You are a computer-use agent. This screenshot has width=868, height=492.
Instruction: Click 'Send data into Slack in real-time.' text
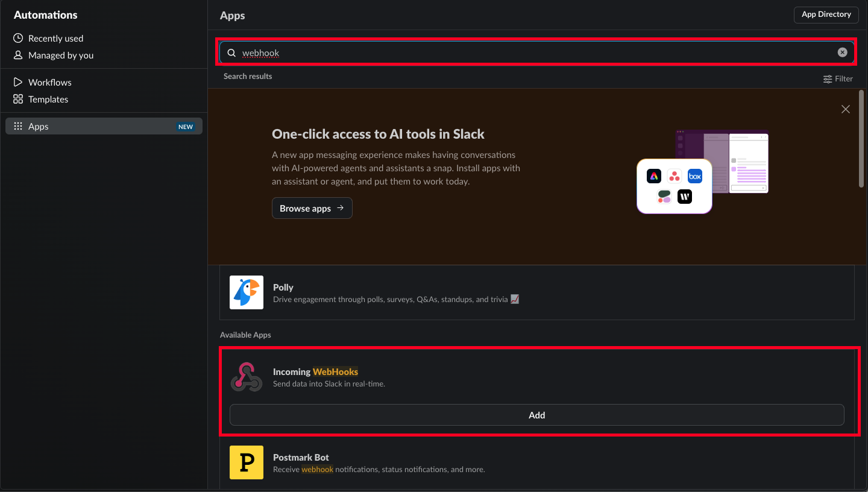click(329, 383)
